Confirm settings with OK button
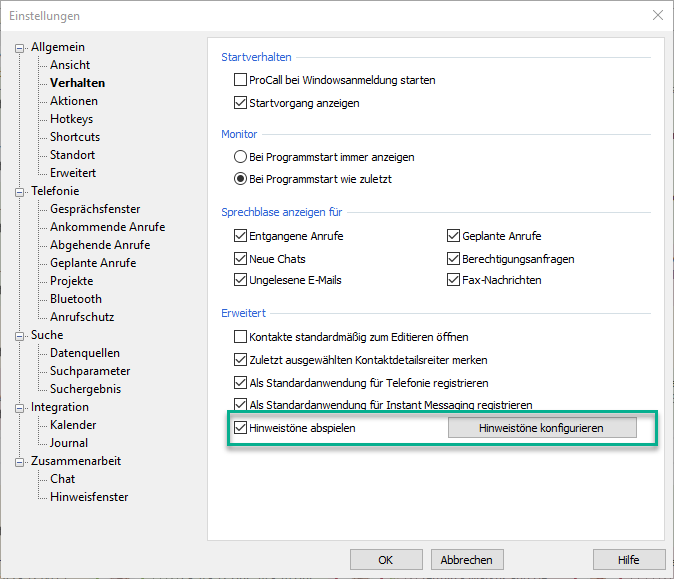The height and width of the screenshot is (579, 674). click(386, 560)
